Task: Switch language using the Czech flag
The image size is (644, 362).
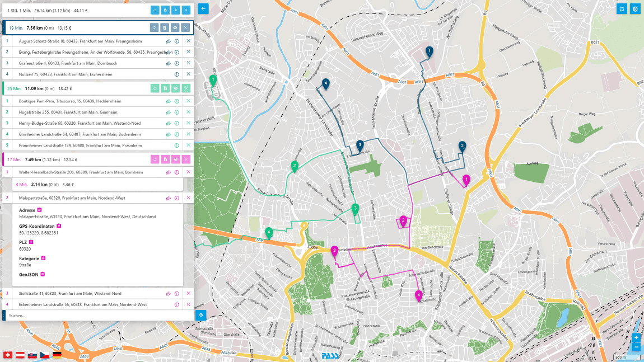Action: click(x=45, y=355)
